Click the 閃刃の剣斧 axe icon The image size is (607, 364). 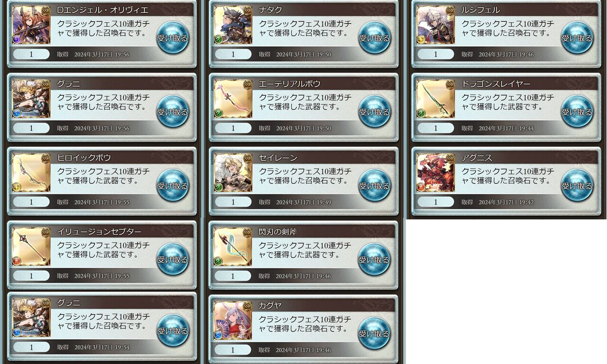pyautogui.click(x=233, y=246)
